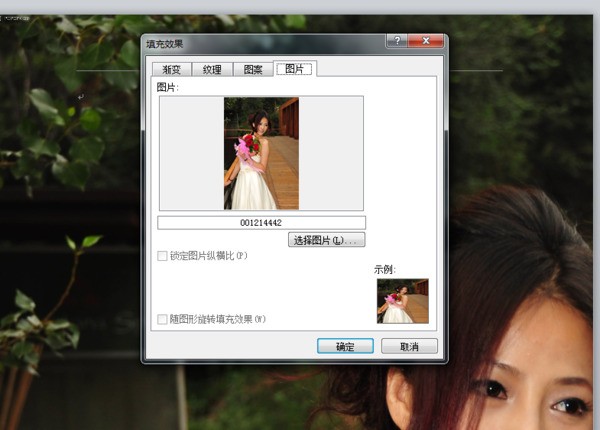This screenshot has width=600, height=430.
Task: Open the 纹理 tab
Action: coord(212,70)
